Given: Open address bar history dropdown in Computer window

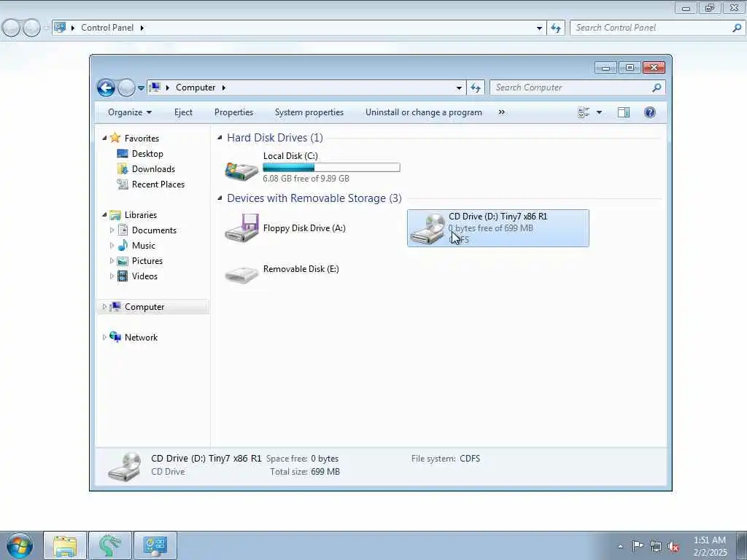Looking at the screenshot, I should coord(459,88).
